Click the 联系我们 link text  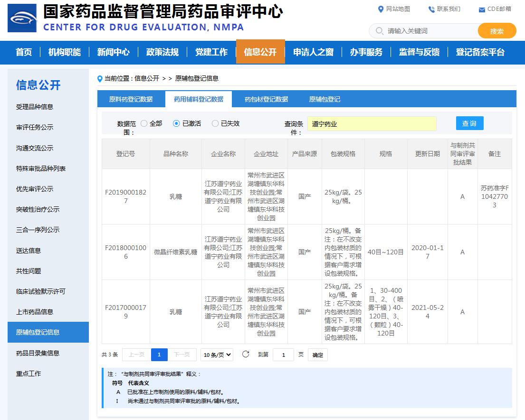449,9
